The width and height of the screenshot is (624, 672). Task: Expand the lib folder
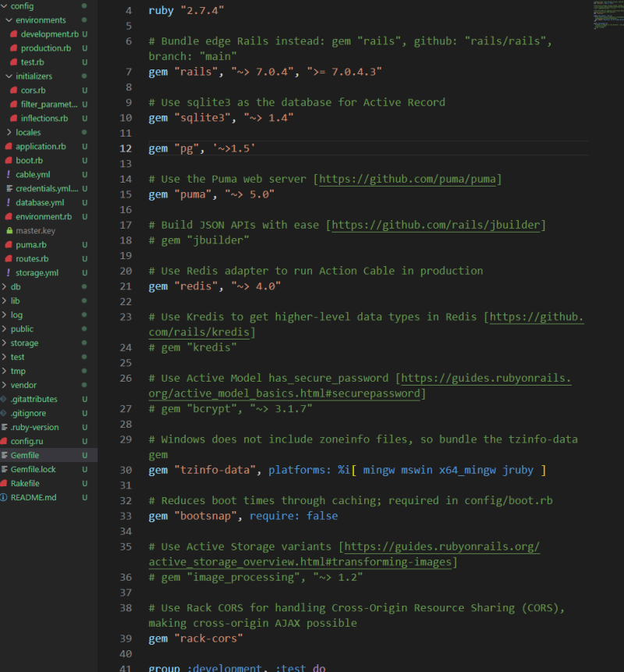point(4,300)
